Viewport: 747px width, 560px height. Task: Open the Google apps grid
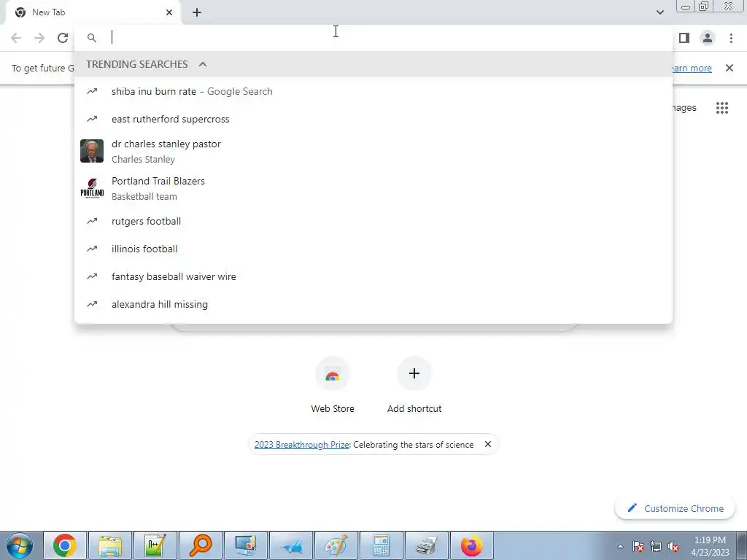tap(722, 108)
